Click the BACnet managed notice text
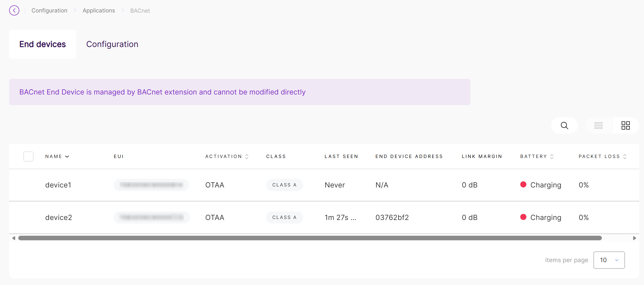The width and height of the screenshot is (644, 285). [162, 92]
